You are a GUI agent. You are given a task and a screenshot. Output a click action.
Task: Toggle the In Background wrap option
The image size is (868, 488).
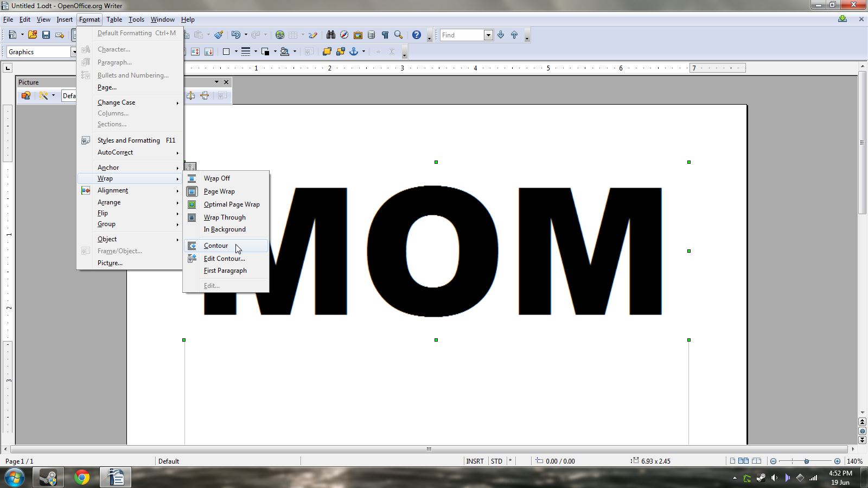point(226,229)
